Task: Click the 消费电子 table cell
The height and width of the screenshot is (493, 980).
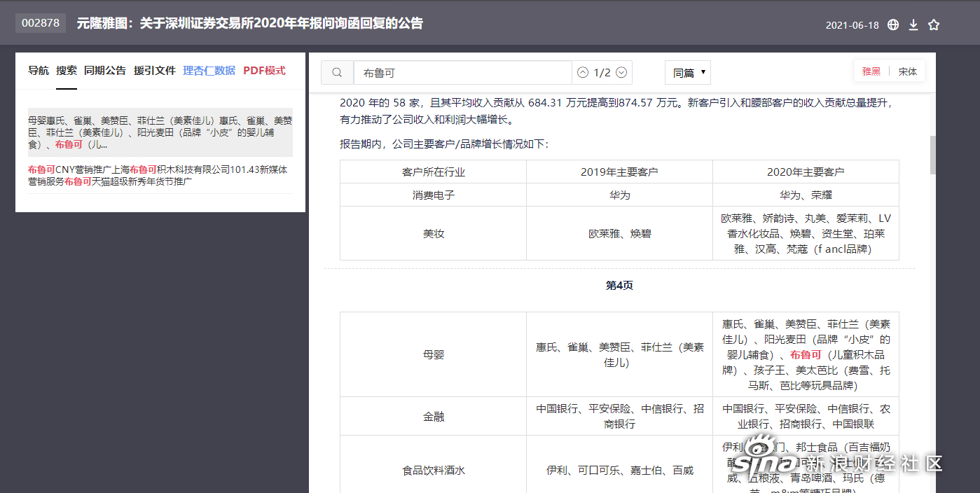Action: point(434,195)
